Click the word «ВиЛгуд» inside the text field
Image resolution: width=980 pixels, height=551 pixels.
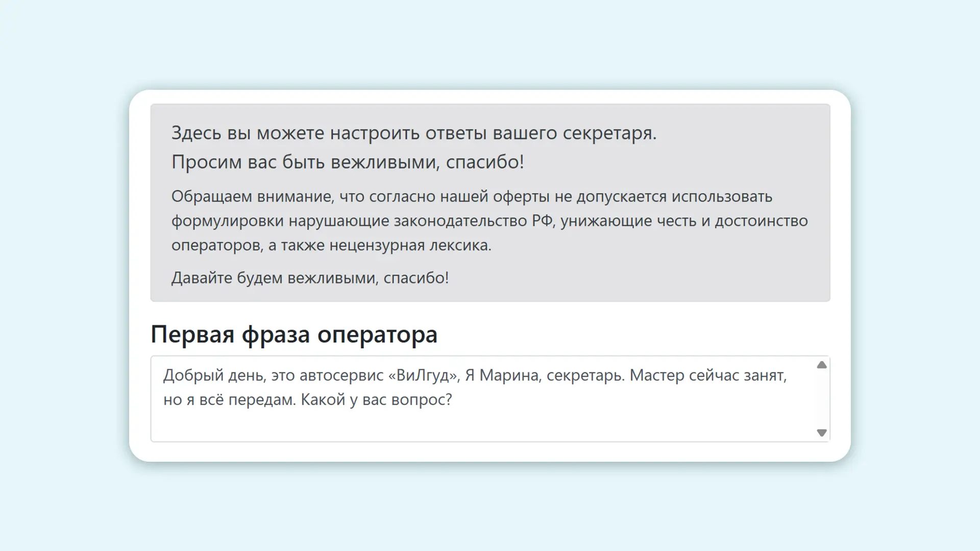[423, 375]
